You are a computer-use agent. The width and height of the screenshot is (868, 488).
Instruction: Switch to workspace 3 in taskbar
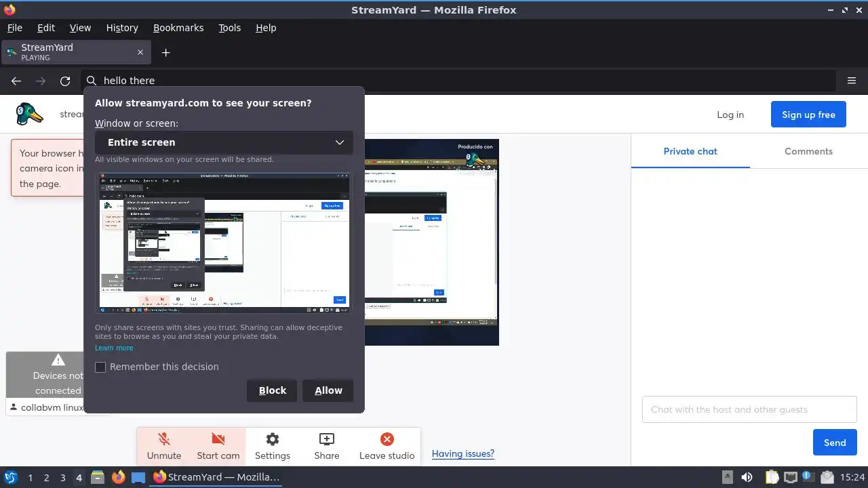point(62,477)
